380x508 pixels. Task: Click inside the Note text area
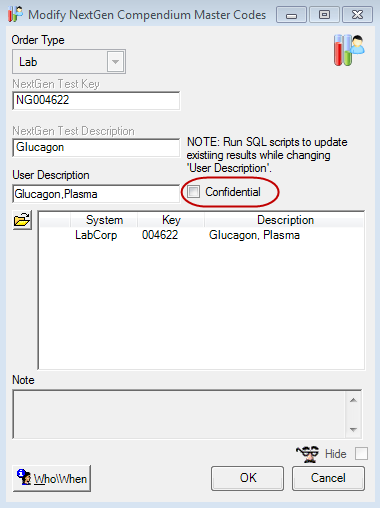[x=179, y=414]
